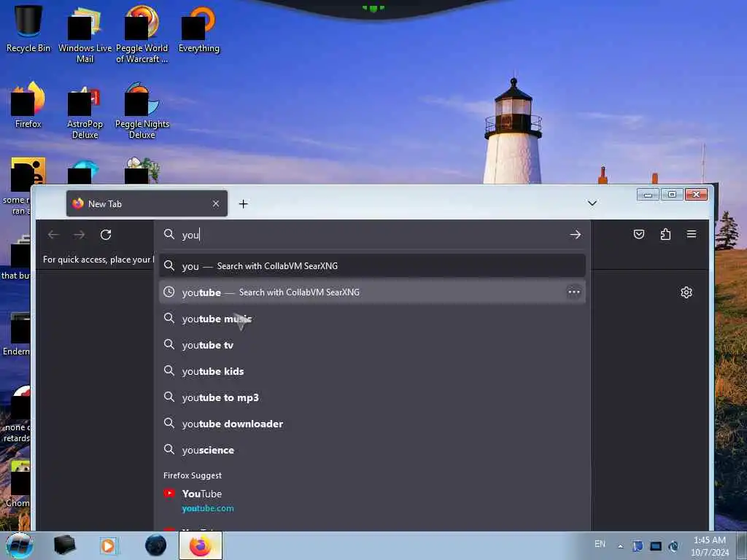
Task: Open New Tab personalize gear settings
Action: tap(686, 292)
